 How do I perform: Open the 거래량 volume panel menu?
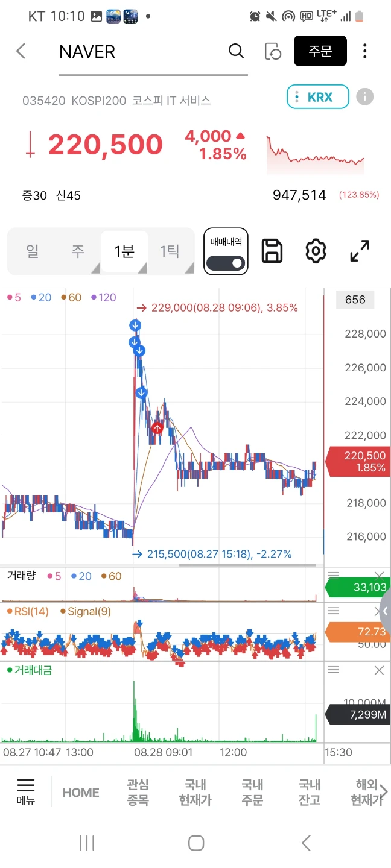tap(333, 576)
